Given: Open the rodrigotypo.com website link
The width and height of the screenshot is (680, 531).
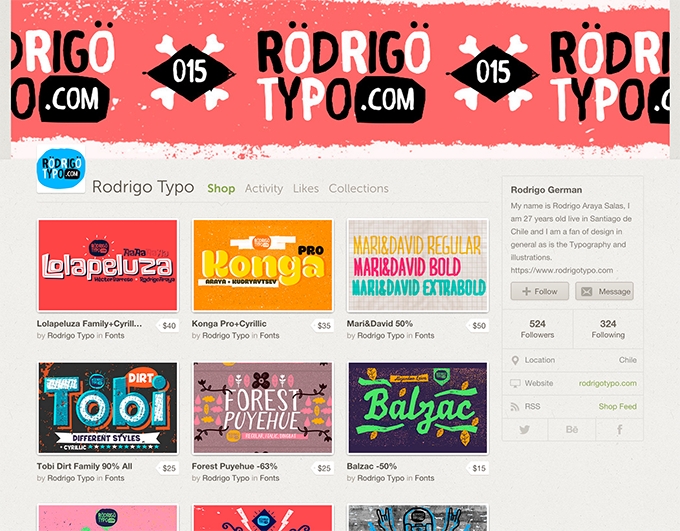Looking at the screenshot, I should coord(608,384).
